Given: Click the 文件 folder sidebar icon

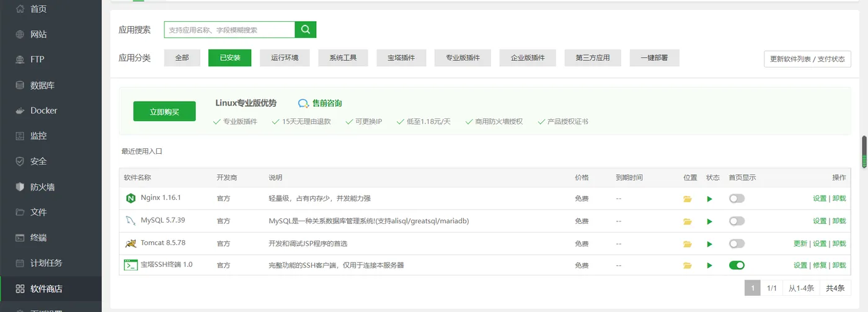Looking at the screenshot, I should tap(20, 212).
